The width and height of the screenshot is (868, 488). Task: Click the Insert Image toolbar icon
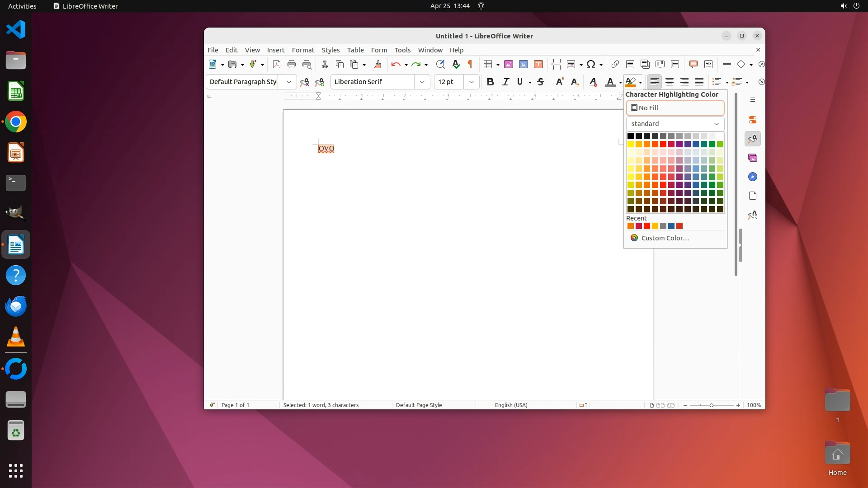[x=509, y=64]
